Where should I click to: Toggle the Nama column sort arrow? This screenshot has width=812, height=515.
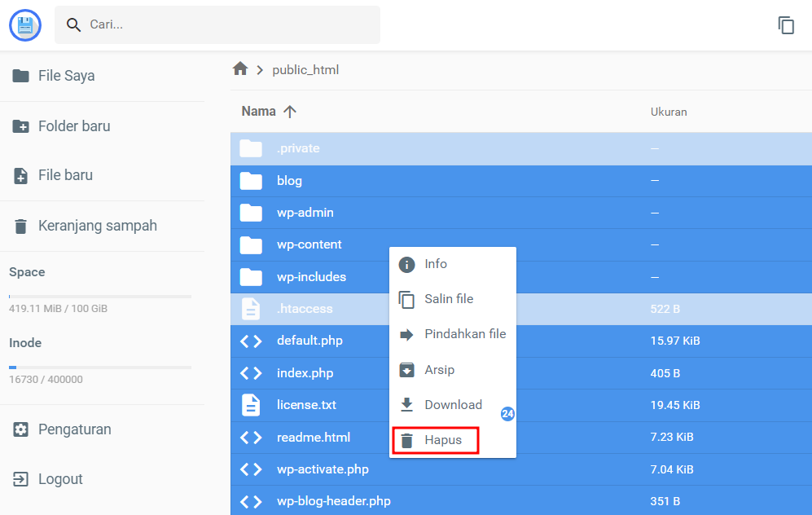[290, 111]
